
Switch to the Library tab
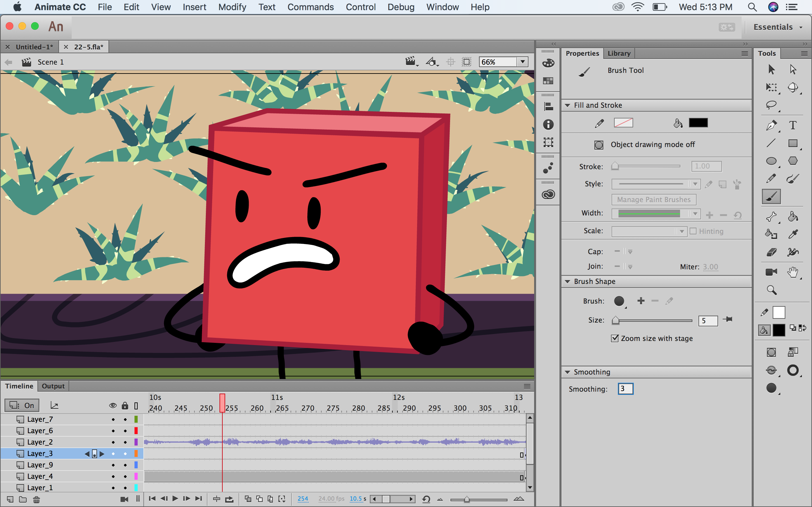pyautogui.click(x=619, y=53)
